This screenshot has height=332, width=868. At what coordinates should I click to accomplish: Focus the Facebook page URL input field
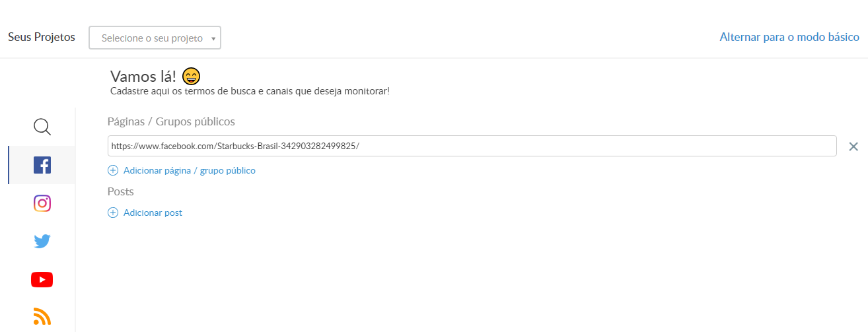(472, 146)
